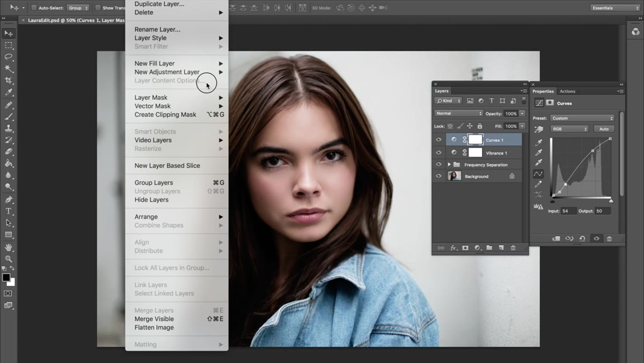Select the Paint Bucket tool
This screenshot has height=363, width=644.
click(9, 163)
